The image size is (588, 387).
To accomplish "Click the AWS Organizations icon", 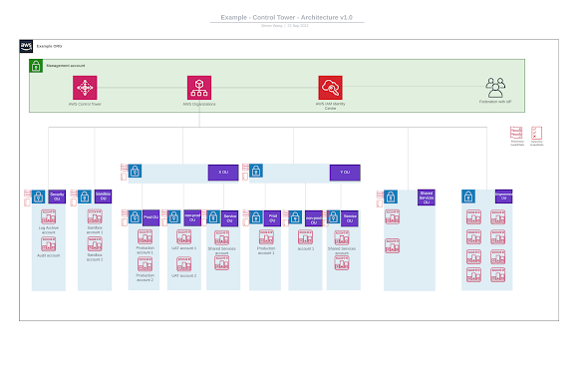I will [199, 88].
